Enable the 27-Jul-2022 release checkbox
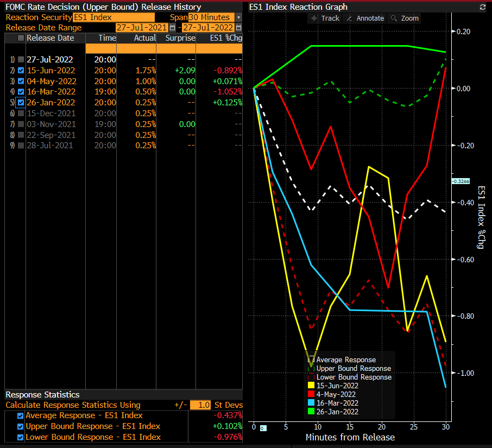This screenshot has height=448, width=492. (x=21, y=60)
